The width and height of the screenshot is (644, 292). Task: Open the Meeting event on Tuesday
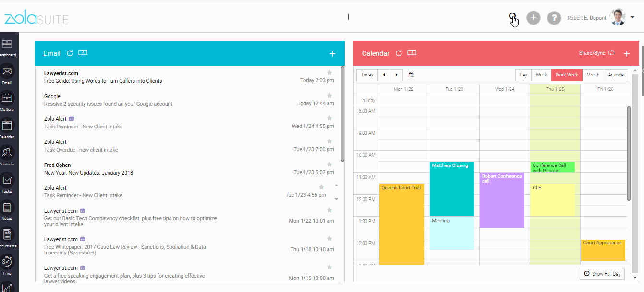[452, 233]
